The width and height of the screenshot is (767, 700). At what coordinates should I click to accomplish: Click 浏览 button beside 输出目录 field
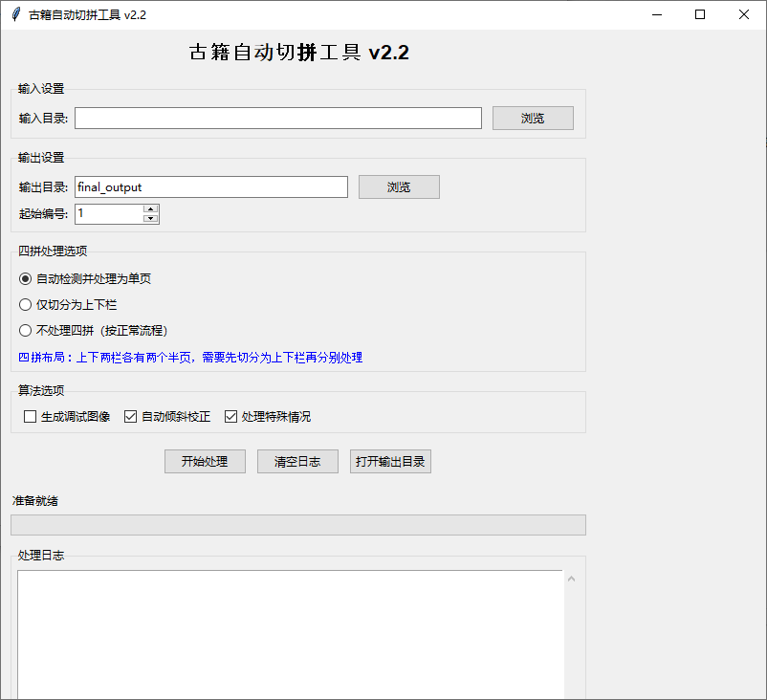(399, 186)
